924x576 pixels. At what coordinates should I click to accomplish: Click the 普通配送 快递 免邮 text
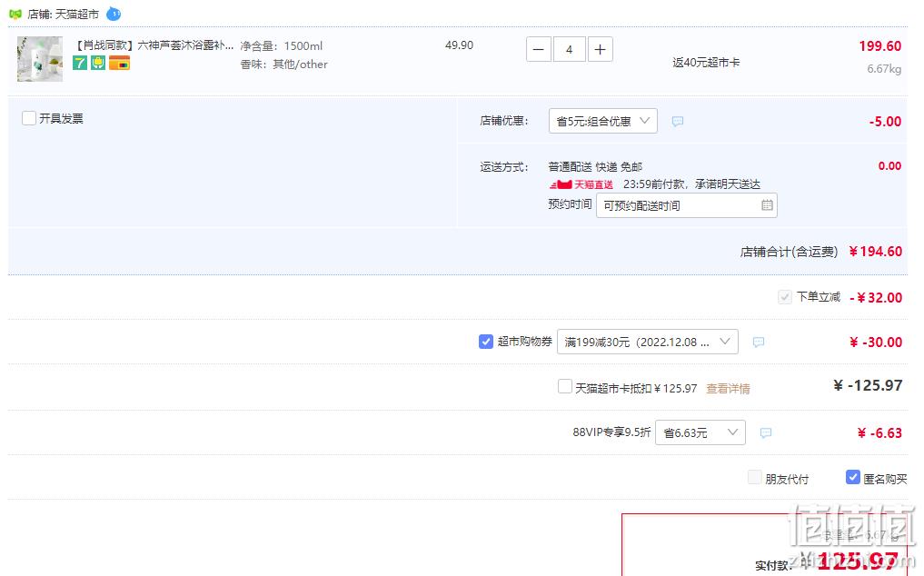tap(595, 167)
